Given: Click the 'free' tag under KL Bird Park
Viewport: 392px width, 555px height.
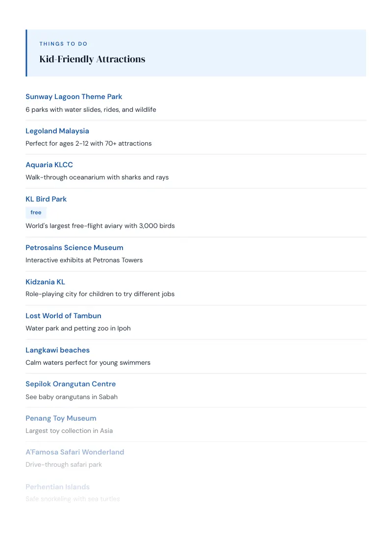Looking at the screenshot, I should click(x=36, y=212).
